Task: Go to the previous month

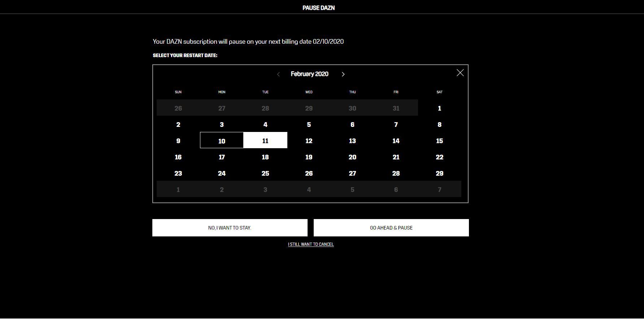Action: pos(278,74)
